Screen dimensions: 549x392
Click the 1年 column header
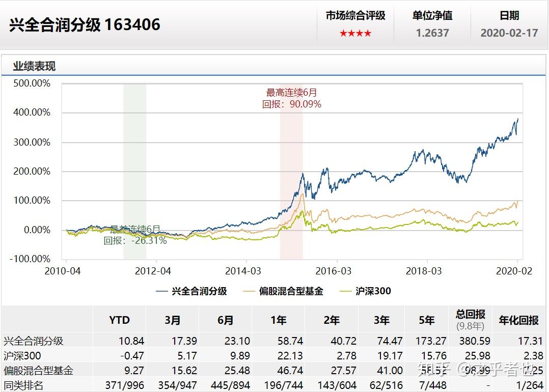tap(279, 320)
